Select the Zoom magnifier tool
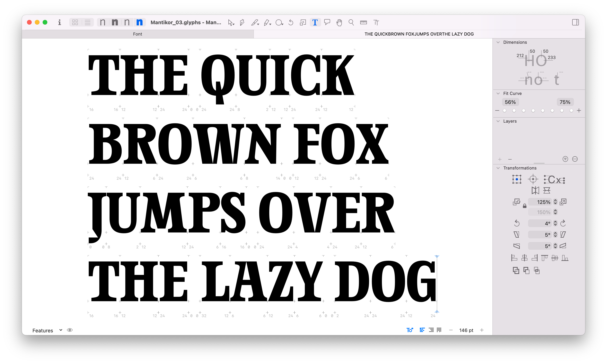This screenshot has height=364, width=607. click(351, 23)
